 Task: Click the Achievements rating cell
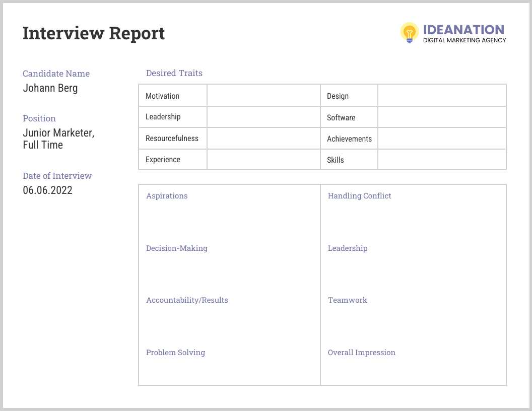click(x=442, y=138)
